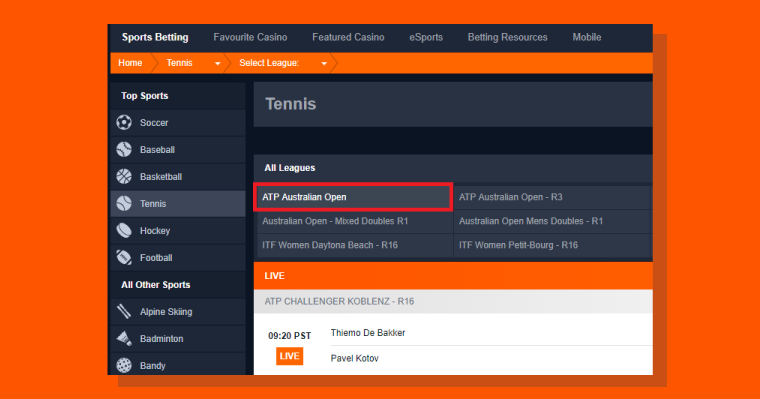
Task: Select Football in Top Sports
Action: tap(178, 257)
